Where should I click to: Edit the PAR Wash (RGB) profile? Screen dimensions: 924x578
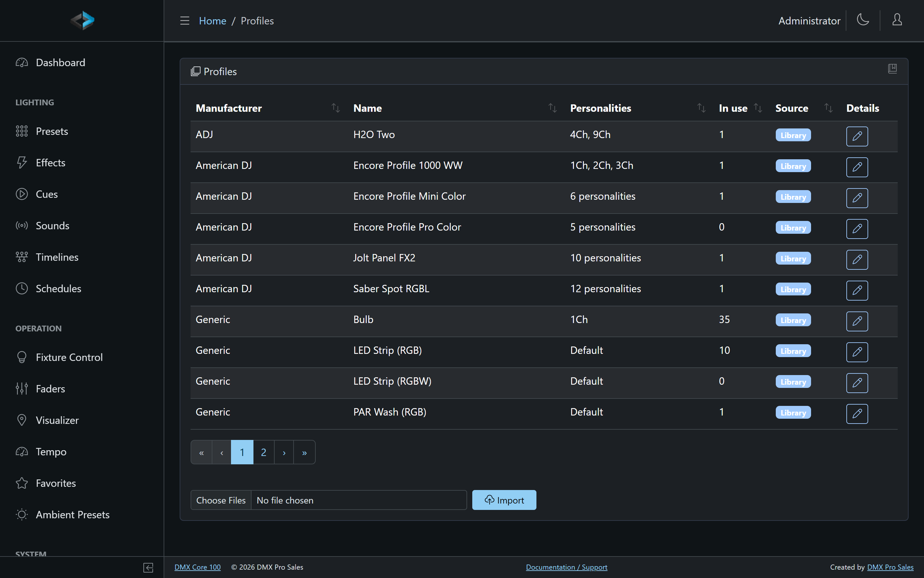(x=857, y=414)
